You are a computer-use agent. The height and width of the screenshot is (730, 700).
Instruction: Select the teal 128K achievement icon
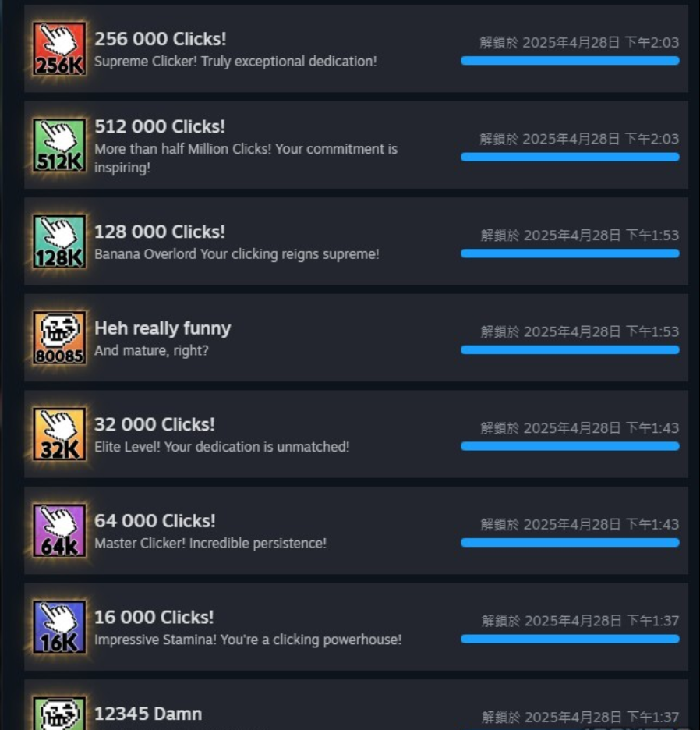[59, 241]
